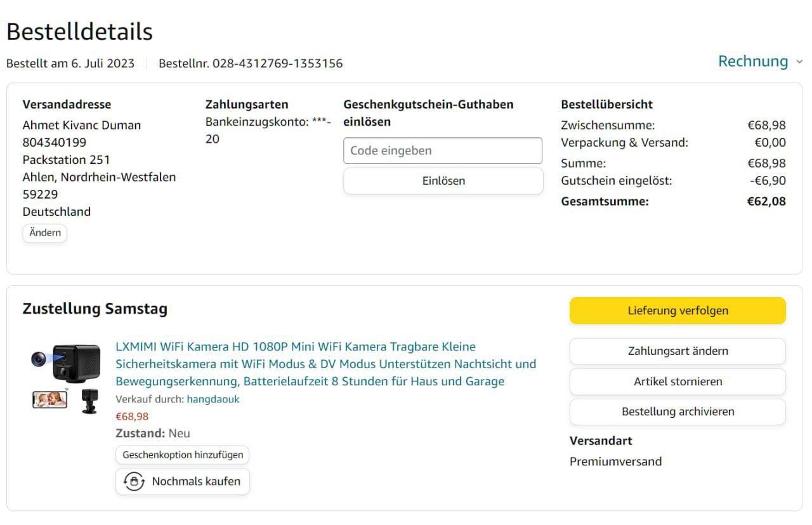Screen dimensions: 812x525
Task: Click the Gesamtsumme amount €62,08
Action: (766, 202)
